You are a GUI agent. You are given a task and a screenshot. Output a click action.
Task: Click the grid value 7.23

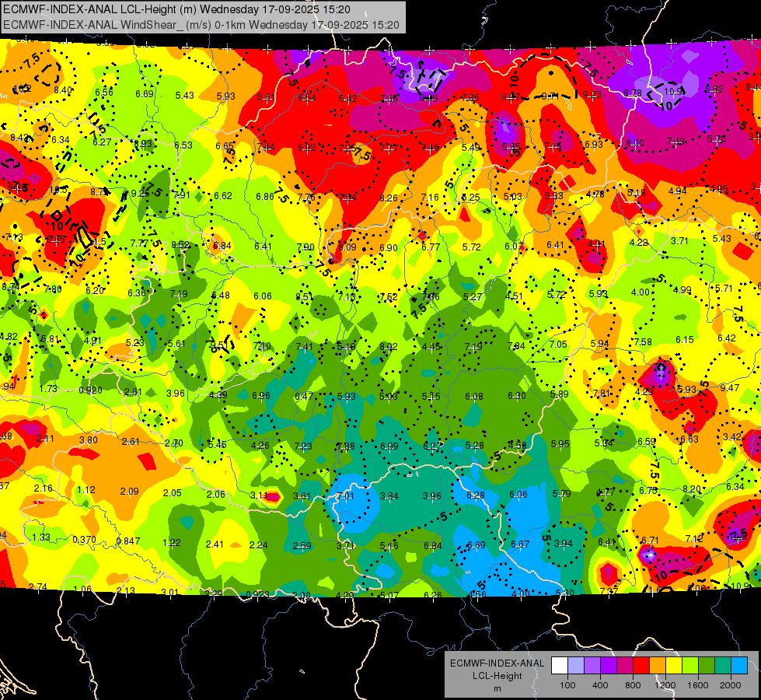[303, 446]
